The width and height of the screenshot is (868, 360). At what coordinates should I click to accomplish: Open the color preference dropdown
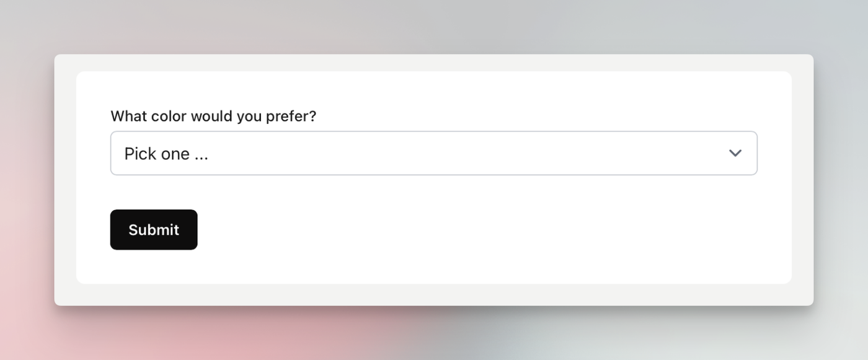tap(433, 153)
